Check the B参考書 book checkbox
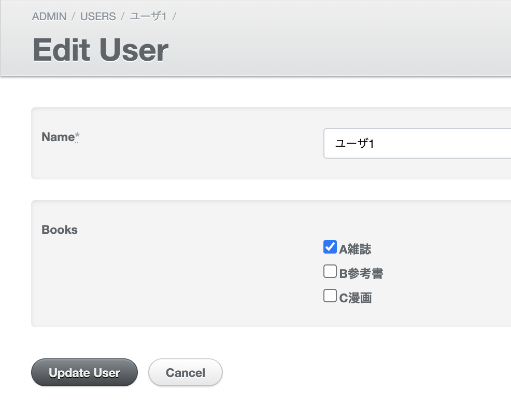This screenshot has height=420, width=511. pyautogui.click(x=330, y=271)
